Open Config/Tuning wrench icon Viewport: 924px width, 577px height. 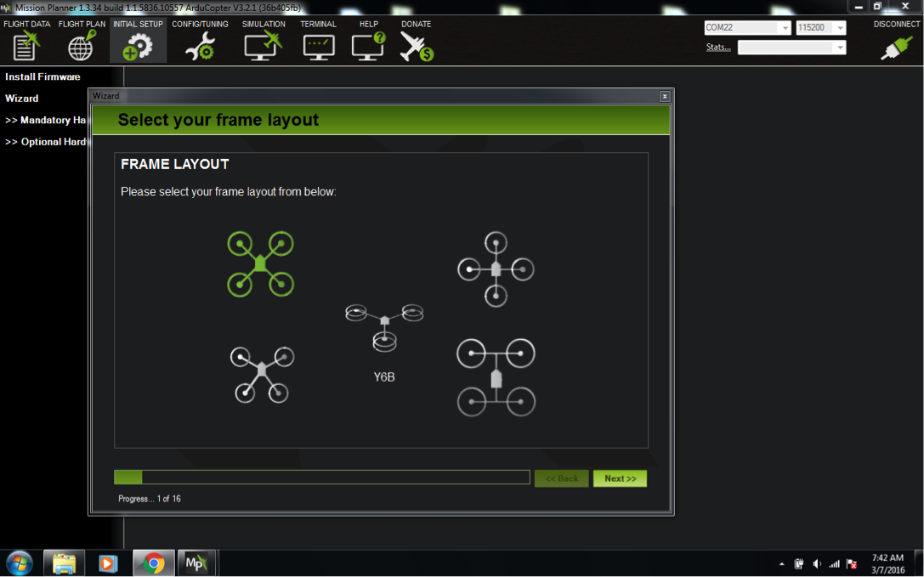(x=200, y=47)
